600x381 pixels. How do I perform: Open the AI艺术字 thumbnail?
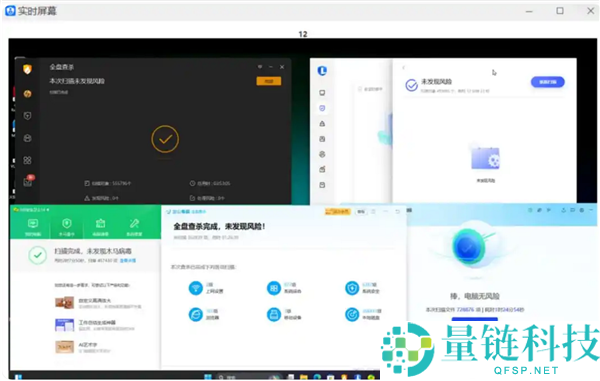[x=64, y=347]
